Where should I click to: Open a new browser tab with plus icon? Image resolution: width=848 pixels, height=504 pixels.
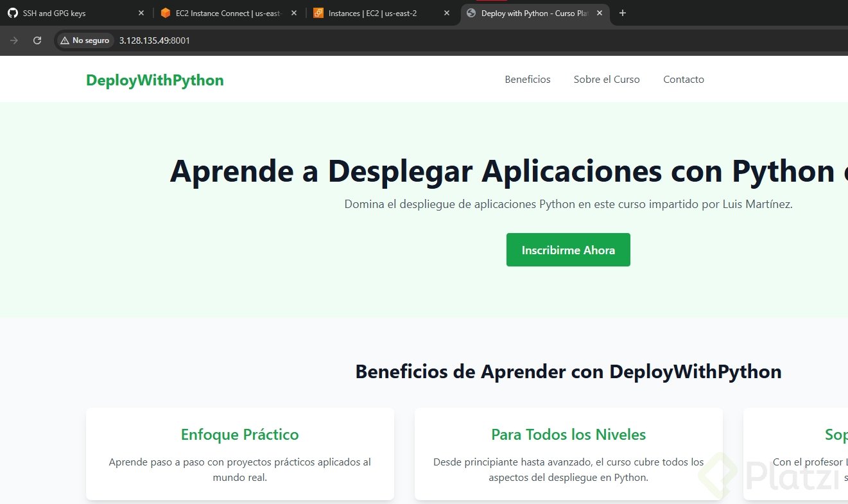[x=622, y=13]
